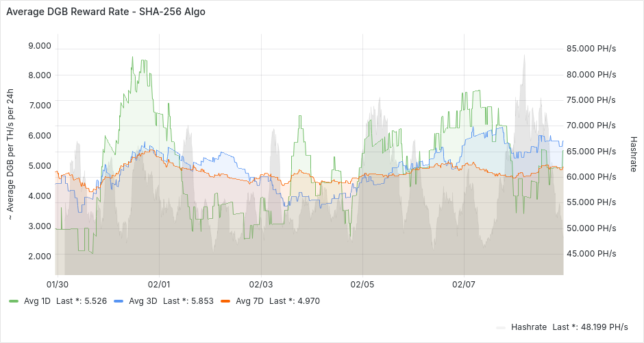The height and width of the screenshot is (343, 644).
Task: Click the 9.000 tick on the left axis
Action: (39, 45)
